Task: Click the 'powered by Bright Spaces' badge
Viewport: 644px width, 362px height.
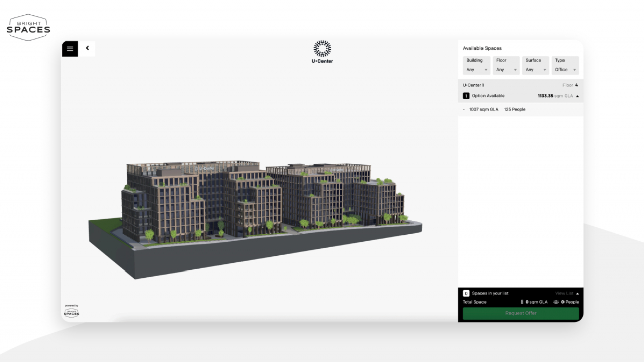Action: click(x=71, y=311)
